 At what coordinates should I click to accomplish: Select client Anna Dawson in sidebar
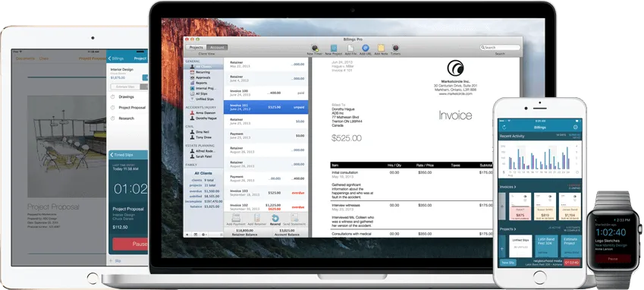pyautogui.click(x=206, y=112)
